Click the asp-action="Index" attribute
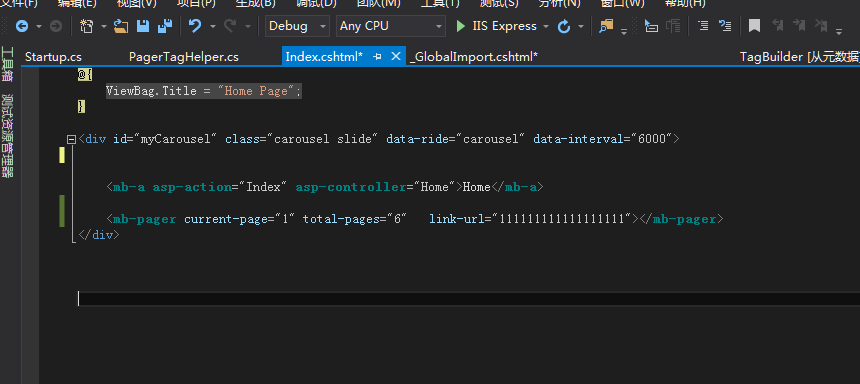860x384 pixels. tap(220, 187)
